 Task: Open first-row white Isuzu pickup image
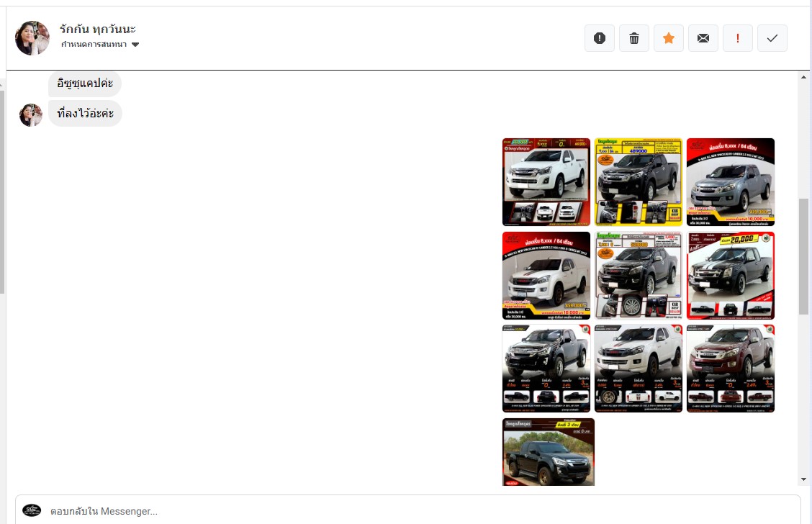click(546, 181)
